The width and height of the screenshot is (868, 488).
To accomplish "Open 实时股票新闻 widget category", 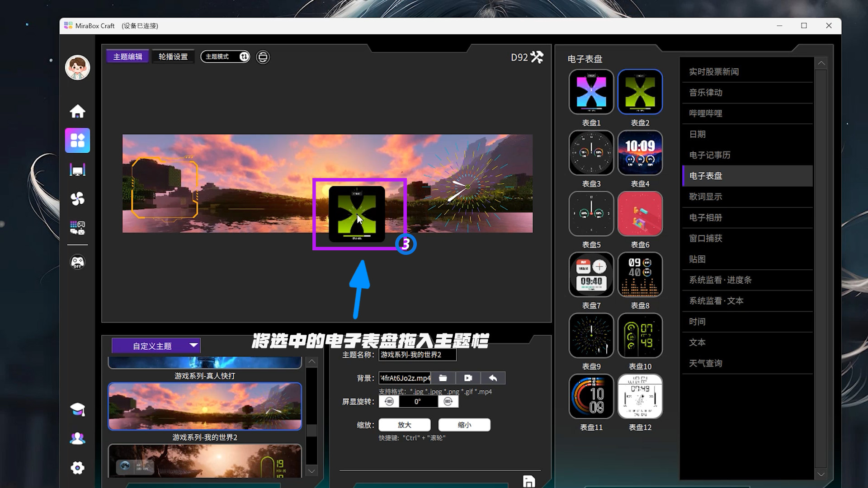I will click(748, 72).
